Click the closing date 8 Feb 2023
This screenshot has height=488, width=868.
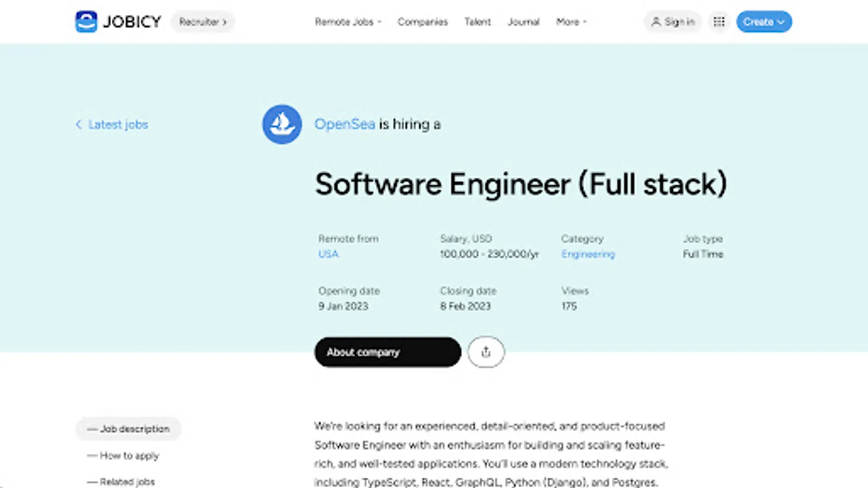point(465,306)
